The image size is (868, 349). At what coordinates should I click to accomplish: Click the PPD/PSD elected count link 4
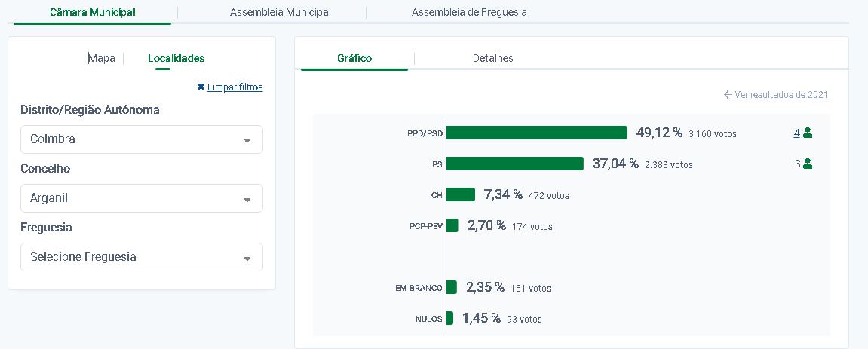point(796,133)
